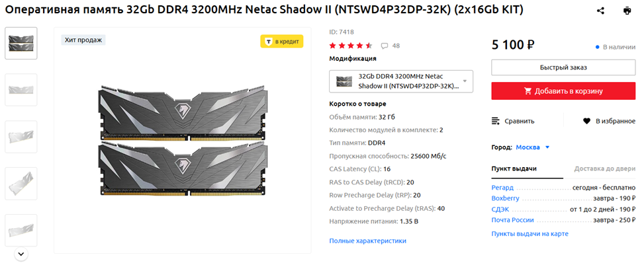Open «Полные характеристики» link
Image resolution: width=644 pixels, height=267 pixels.
(x=367, y=241)
